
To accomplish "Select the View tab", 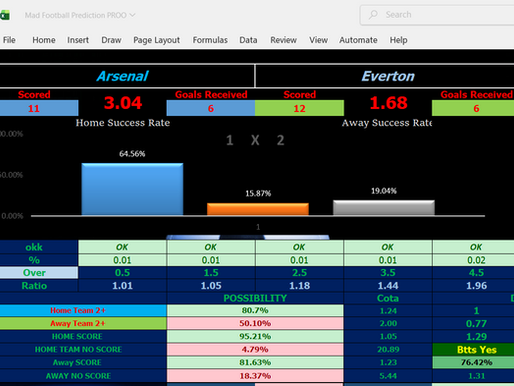I will [x=318, y=40].
